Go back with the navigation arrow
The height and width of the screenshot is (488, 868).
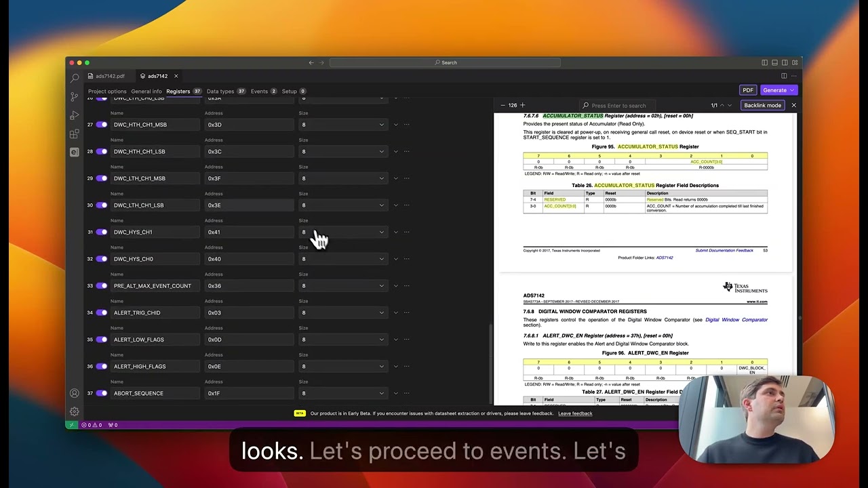click(x=311, y=62)
